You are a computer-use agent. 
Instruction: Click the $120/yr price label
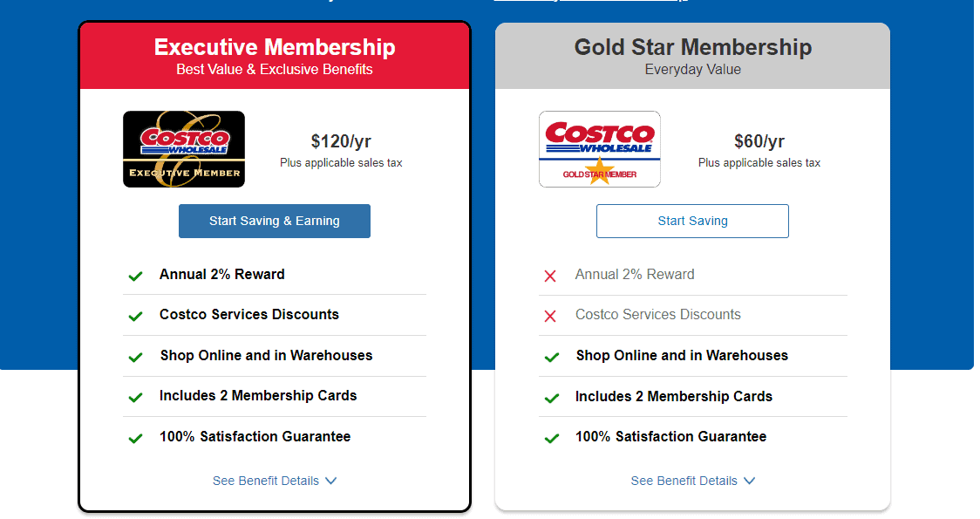click(x=341, y=142)
